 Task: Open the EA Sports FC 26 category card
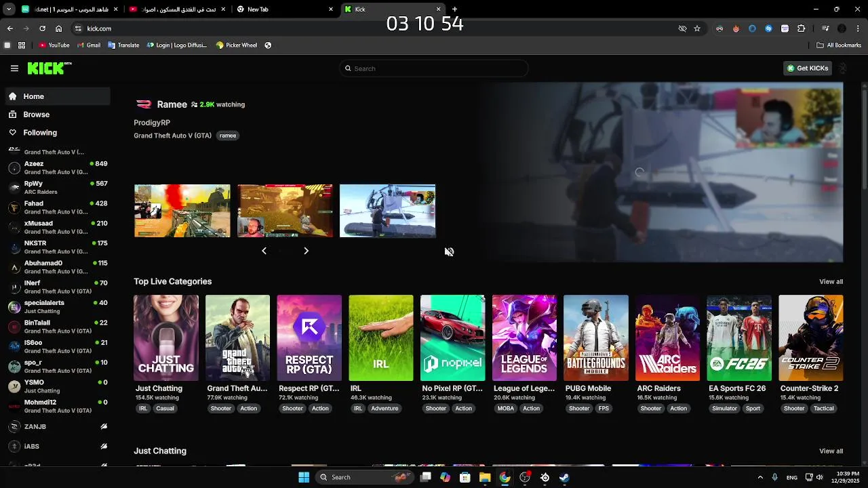pyautogui.click(x=739, y=338)
